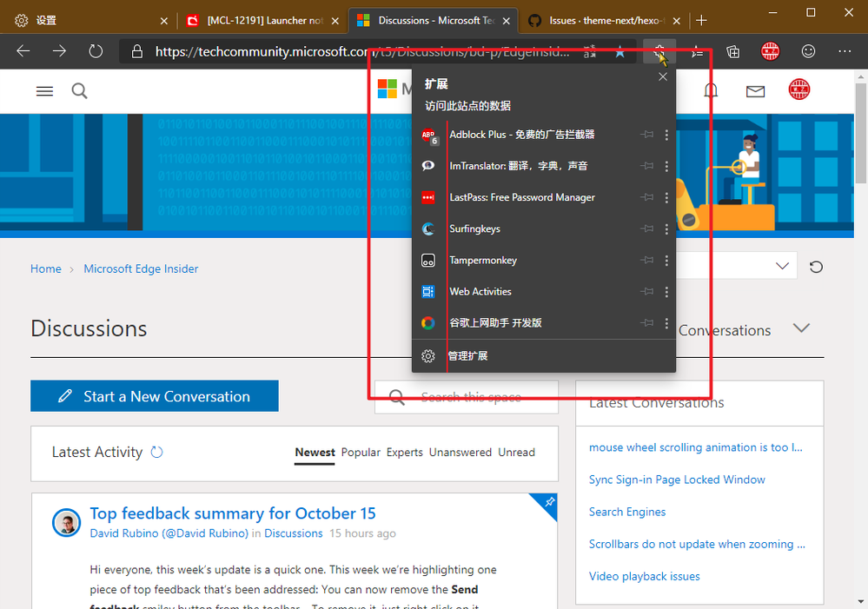Open more options for Web Activities
The width and height of the screenshot is (868, 609).
click(x=666, y=291)
